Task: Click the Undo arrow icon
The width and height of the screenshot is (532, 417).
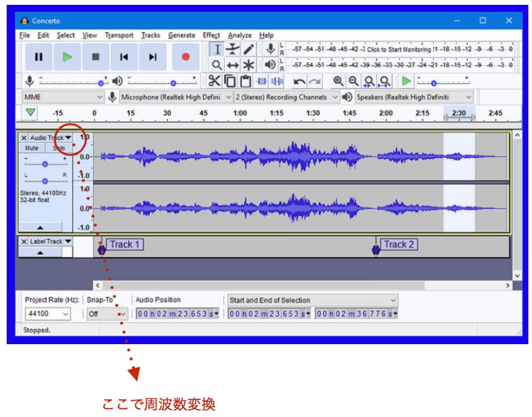Action: tap(299, 81)
